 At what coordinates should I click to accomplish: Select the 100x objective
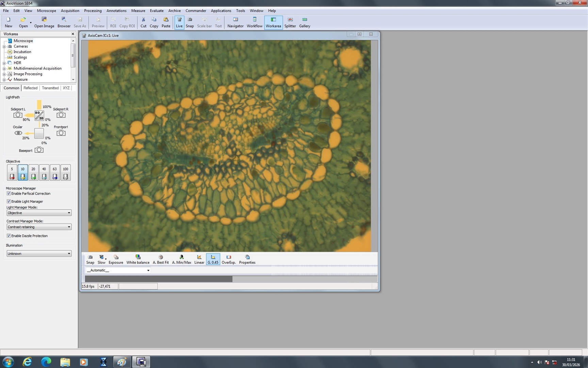pos(65,172)
